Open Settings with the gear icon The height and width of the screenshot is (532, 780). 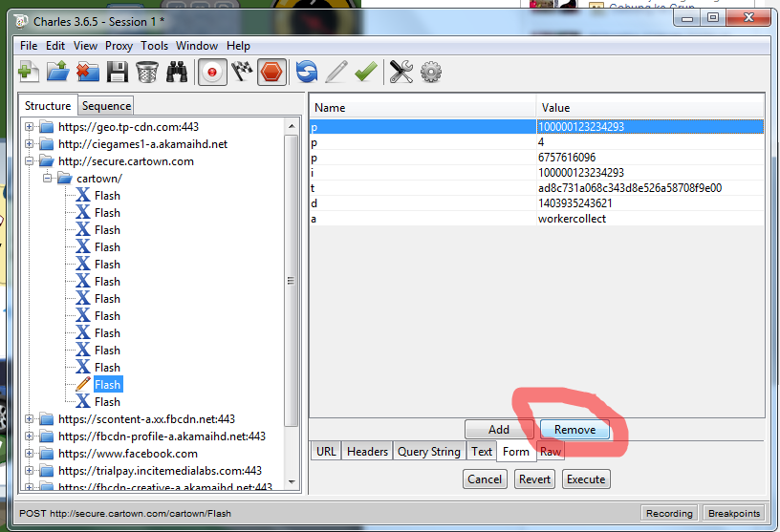(x=431, y=72)
